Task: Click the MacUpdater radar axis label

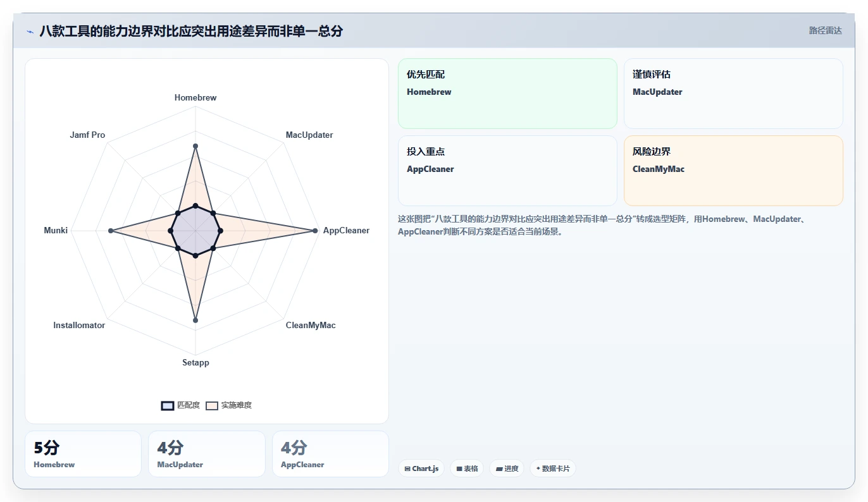Action: [x=309, y=135]
